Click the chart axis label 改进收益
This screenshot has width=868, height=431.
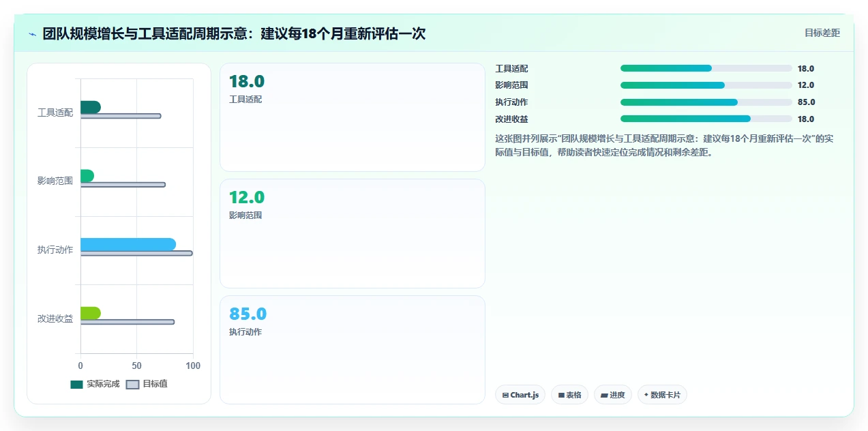[55, 318]
